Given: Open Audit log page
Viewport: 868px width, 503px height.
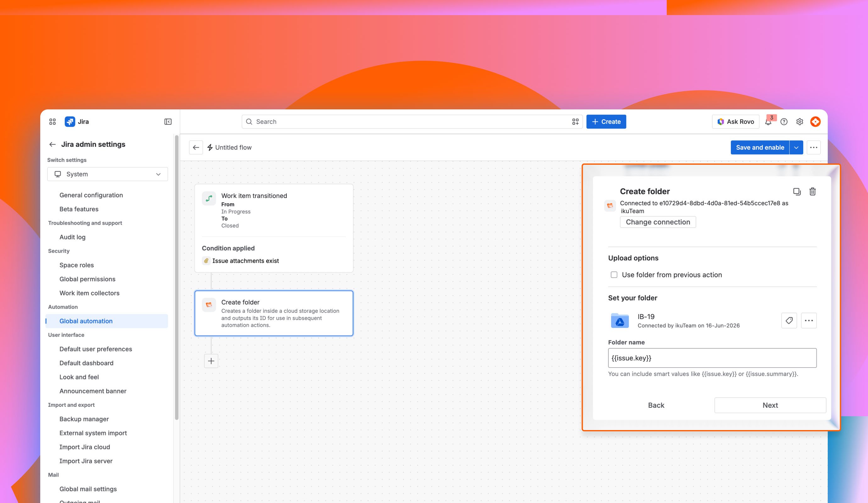Looking at the screenshot, I should (x=72, y=237).
